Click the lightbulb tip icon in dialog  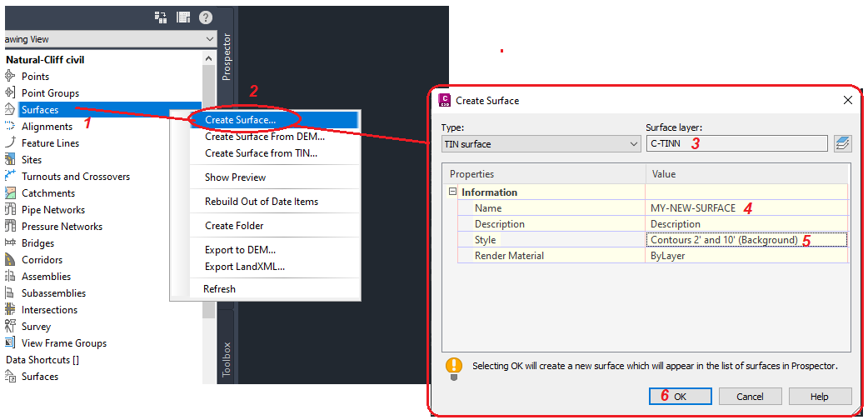point(454,368)
